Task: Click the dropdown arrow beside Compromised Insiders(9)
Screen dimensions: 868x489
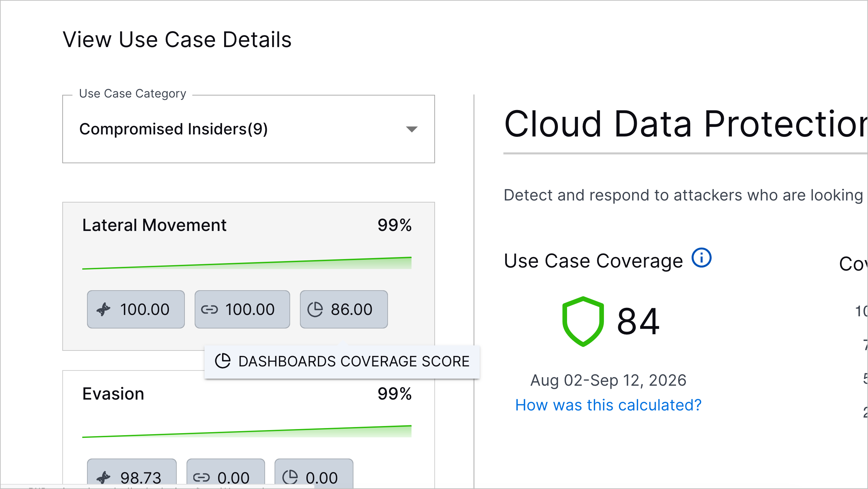Action: [x=412, y=129]
